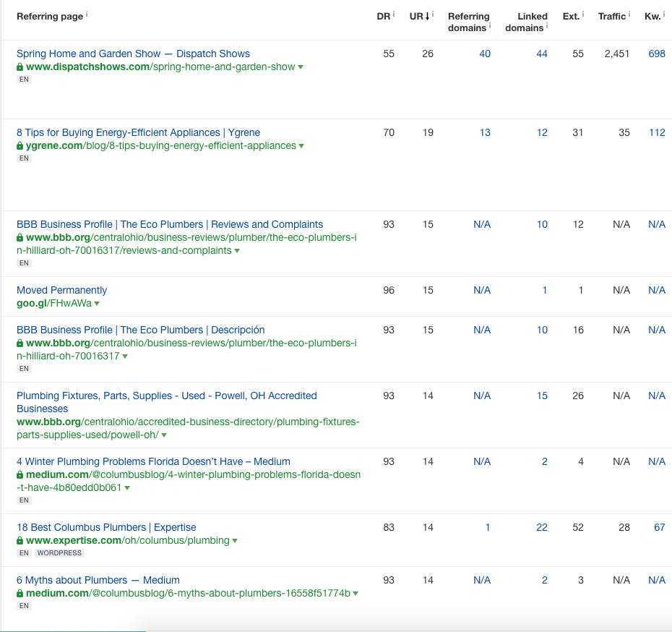
Task: Click traffic value 2,451
Action: pyautogui.click(x=616, y=54)
